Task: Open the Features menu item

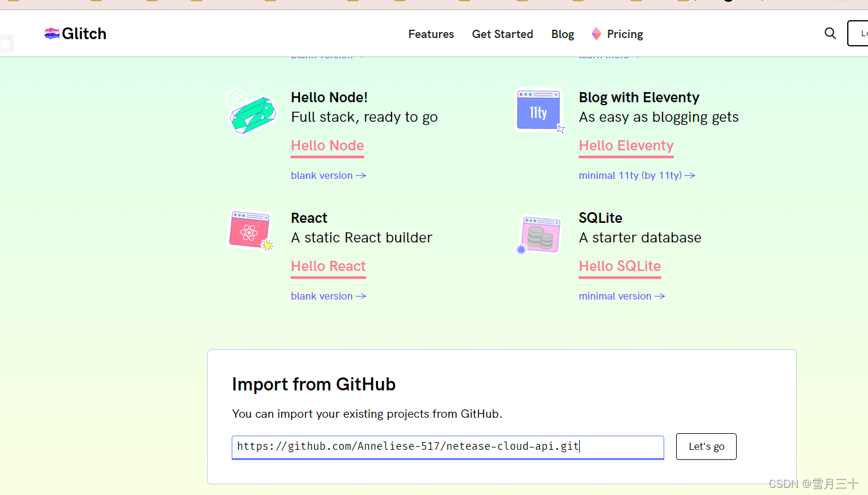Action: (431, 34)
